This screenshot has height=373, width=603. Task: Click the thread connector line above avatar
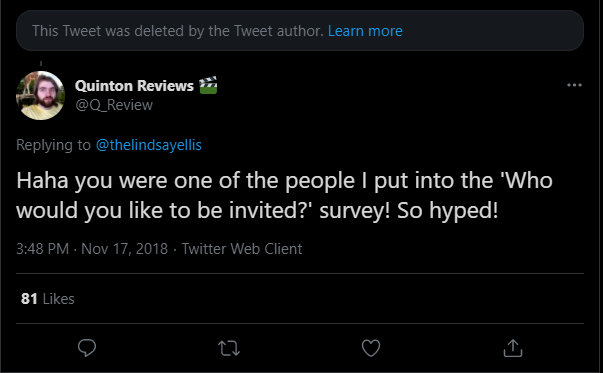coord(41,63)
